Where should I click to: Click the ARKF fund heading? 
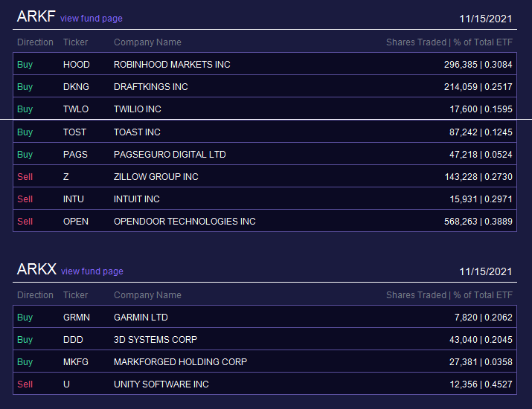36,16
